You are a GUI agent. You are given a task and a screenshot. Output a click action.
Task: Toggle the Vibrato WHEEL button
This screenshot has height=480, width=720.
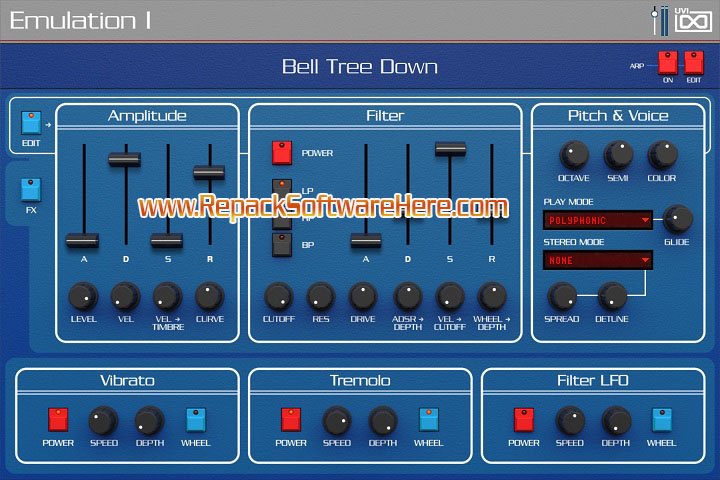coord(196,419)
